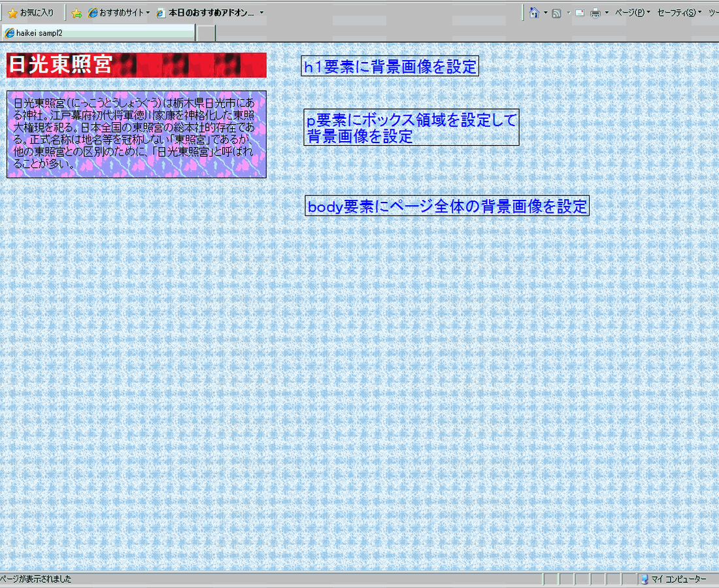Click the IE icon on haikei sampl2 tab
This screenshot has width=719, height=588.
point(9,33)
